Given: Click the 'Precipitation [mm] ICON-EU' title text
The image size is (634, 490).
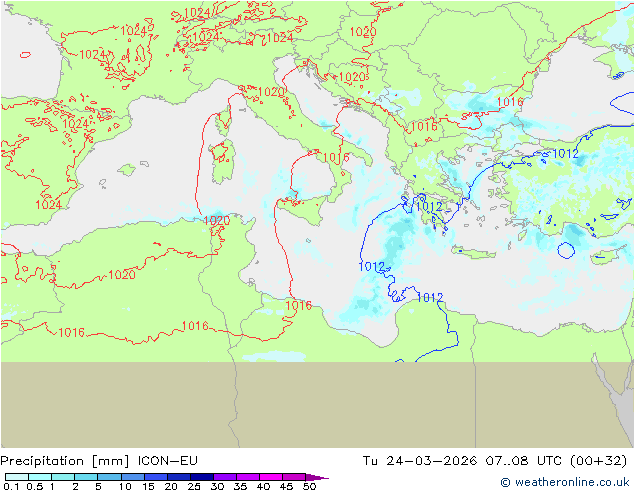Looking at the screenshot, I should (x=99, y=461).
